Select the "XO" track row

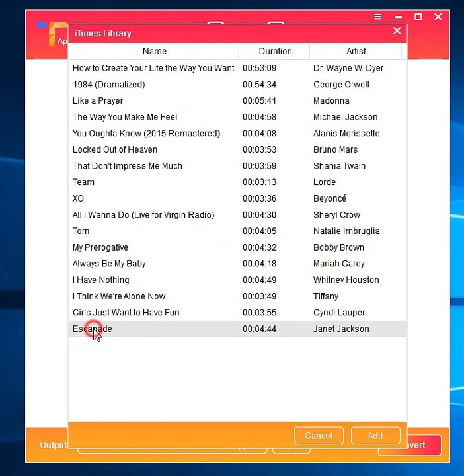[237, 198]
